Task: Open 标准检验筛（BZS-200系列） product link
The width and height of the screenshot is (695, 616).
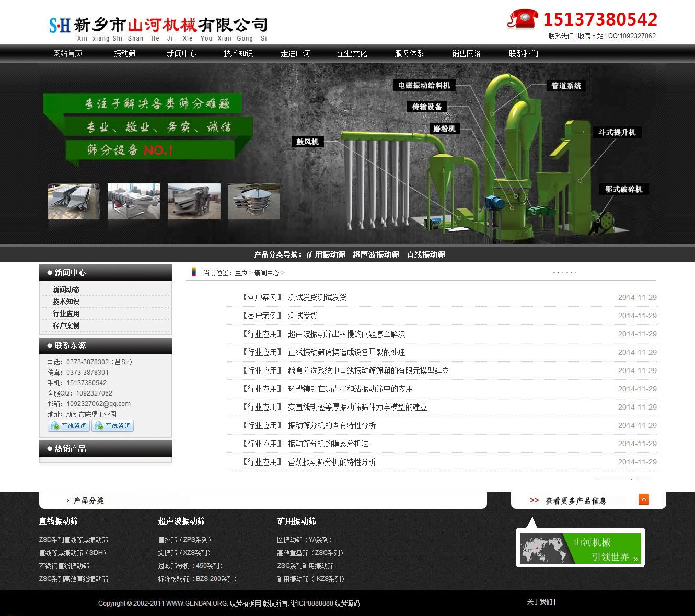Action: point(199,579)
